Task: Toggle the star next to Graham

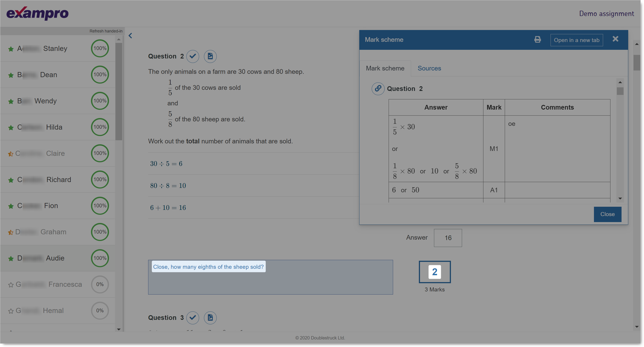Action: click(x=10, y=232)
